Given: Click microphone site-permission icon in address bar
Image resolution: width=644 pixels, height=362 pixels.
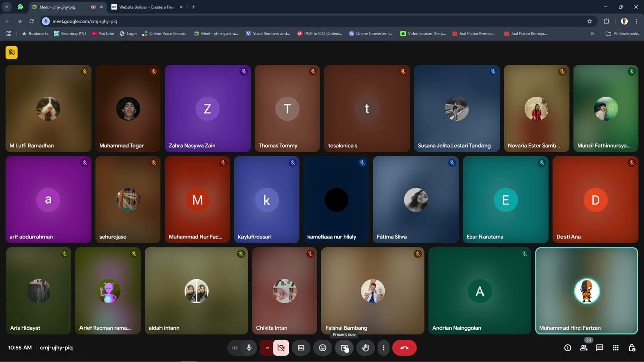Looking at the screenshot, I should [x=46, y=21].
